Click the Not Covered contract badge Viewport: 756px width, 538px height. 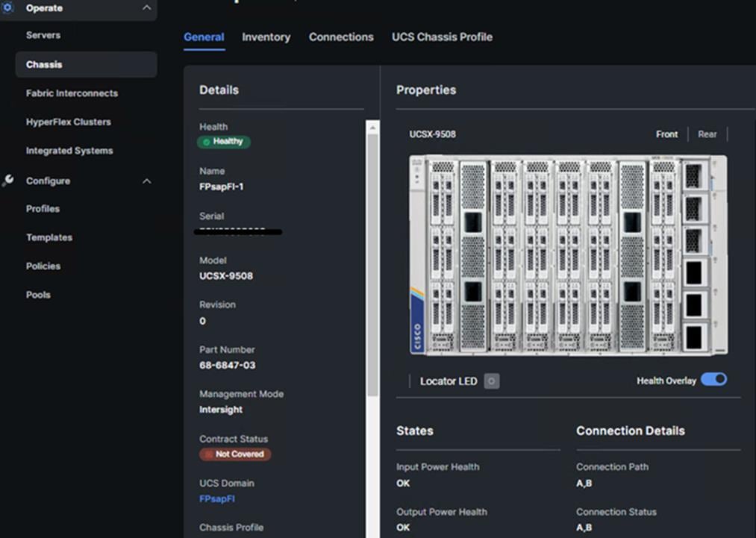tap(235, 454)
